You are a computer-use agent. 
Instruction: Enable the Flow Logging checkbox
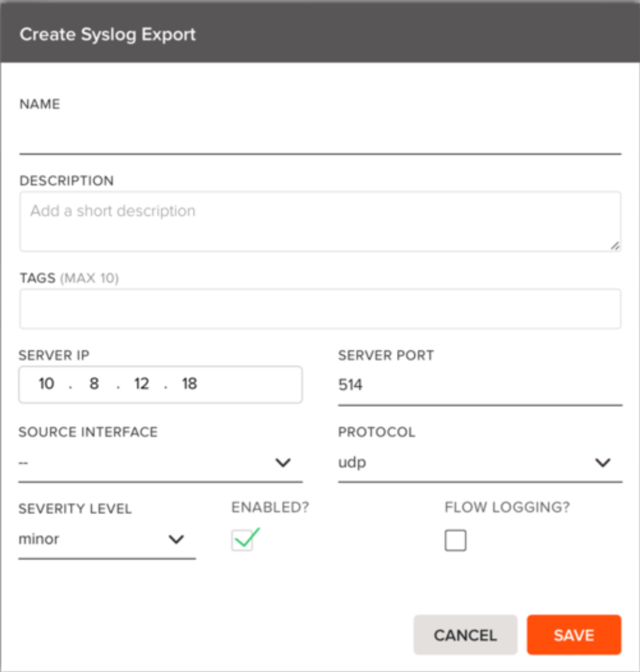point(455,540)
